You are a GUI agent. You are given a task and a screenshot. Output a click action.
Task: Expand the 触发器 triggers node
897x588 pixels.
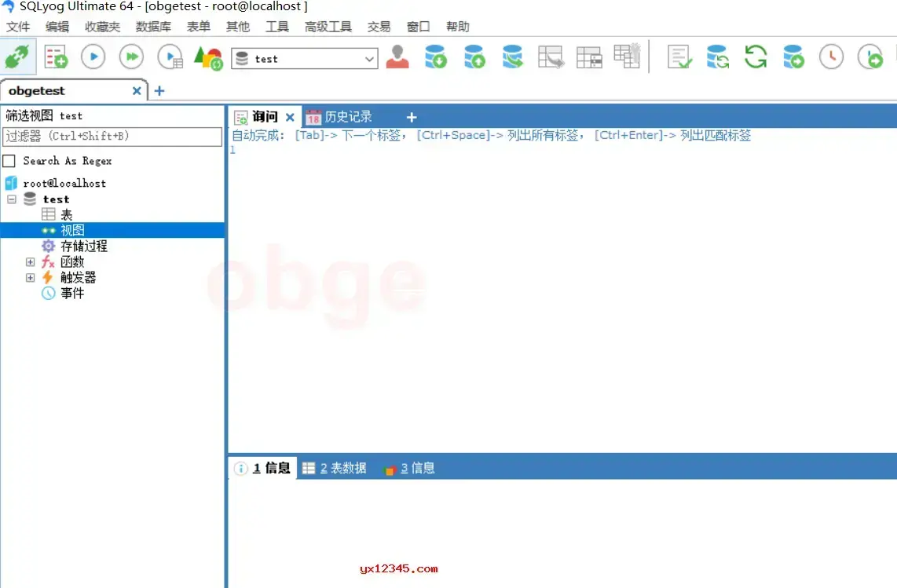[31, 277]
